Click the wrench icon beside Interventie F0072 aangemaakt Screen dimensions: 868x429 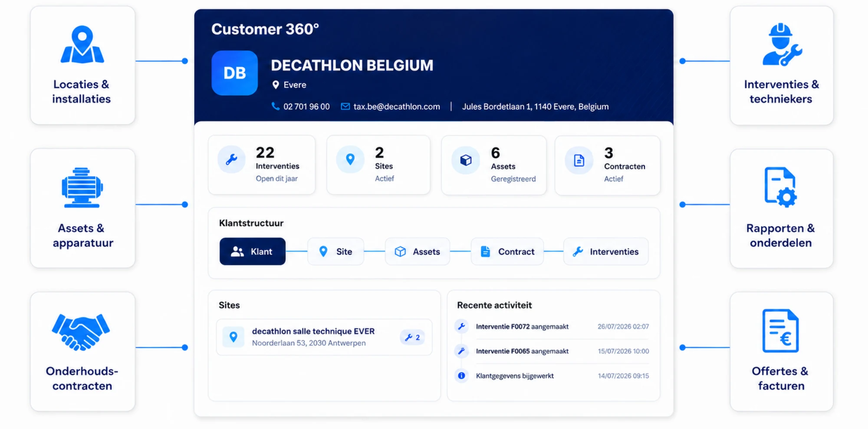pyautogui.click(x=462, y=326)
